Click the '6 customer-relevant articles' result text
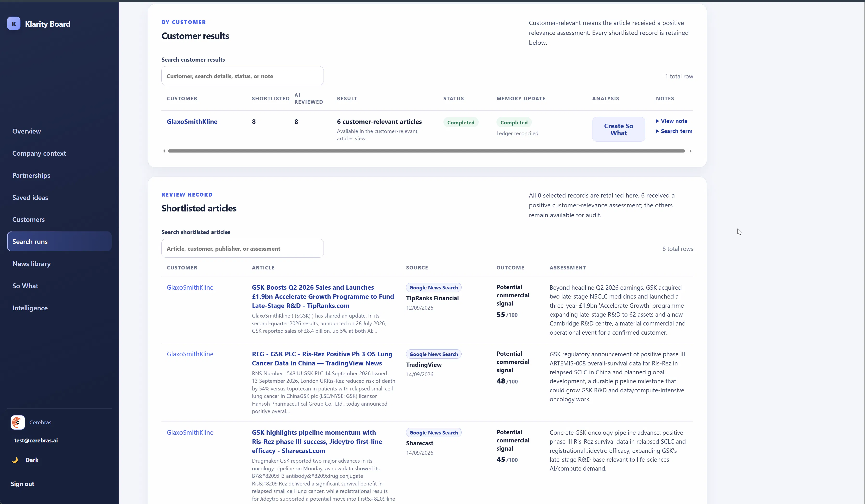The image size is (865, 504). click(x=379, y=121)
